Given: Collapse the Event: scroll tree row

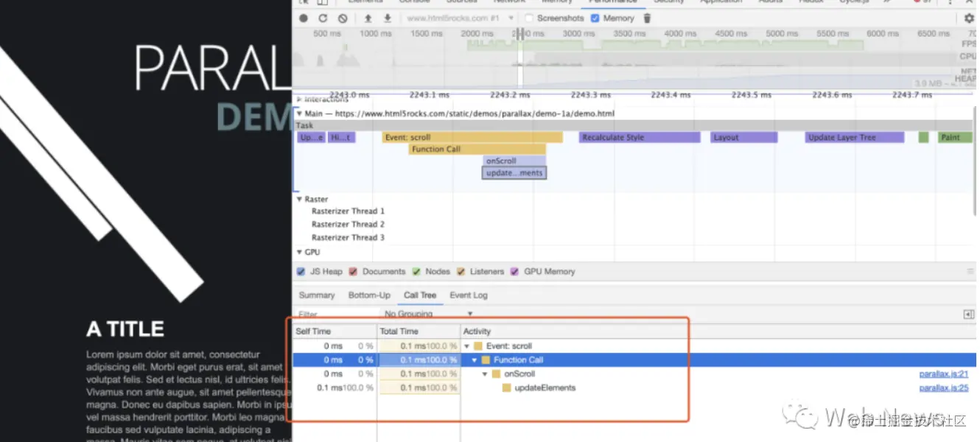Looking at the screenshot, I should point(467,346).
